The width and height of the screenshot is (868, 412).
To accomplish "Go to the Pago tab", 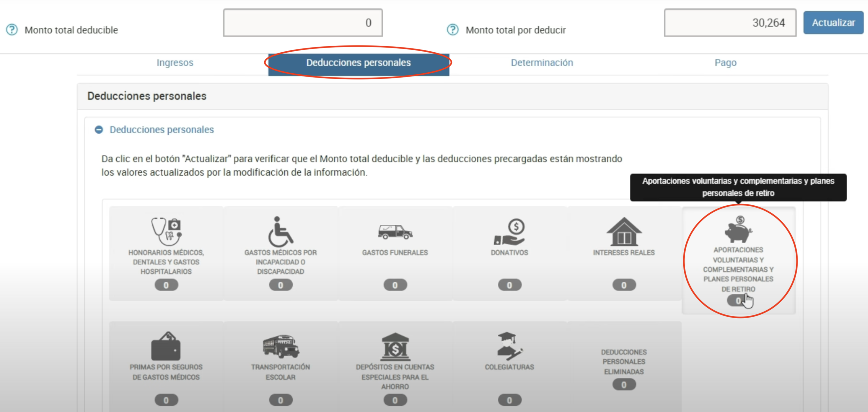I will pos(725,63).
